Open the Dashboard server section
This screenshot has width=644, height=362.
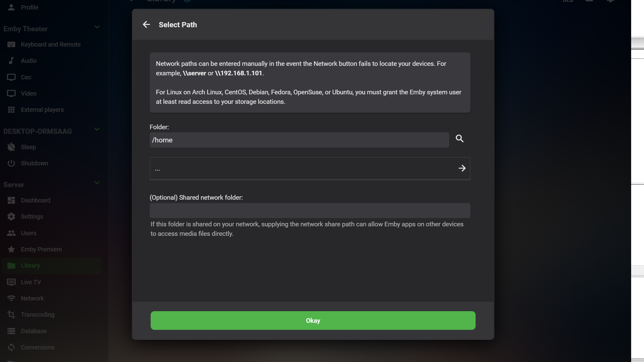[36, 200]
